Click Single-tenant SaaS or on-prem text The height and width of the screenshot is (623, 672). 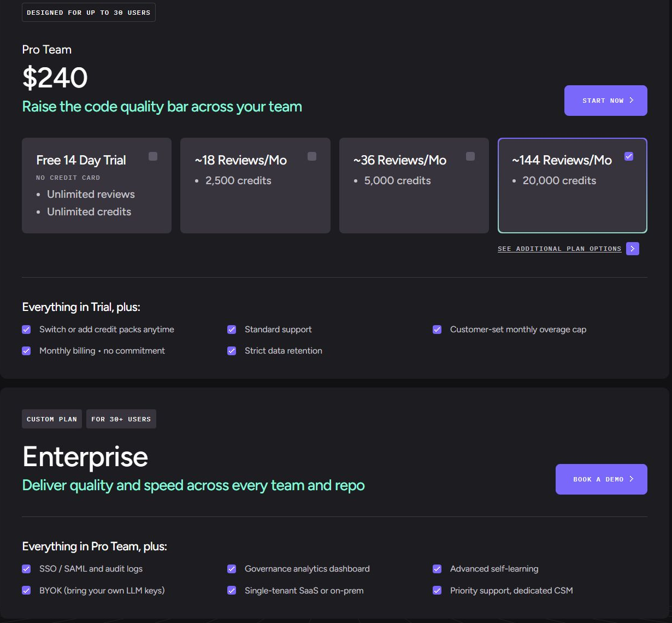point(304,591)
